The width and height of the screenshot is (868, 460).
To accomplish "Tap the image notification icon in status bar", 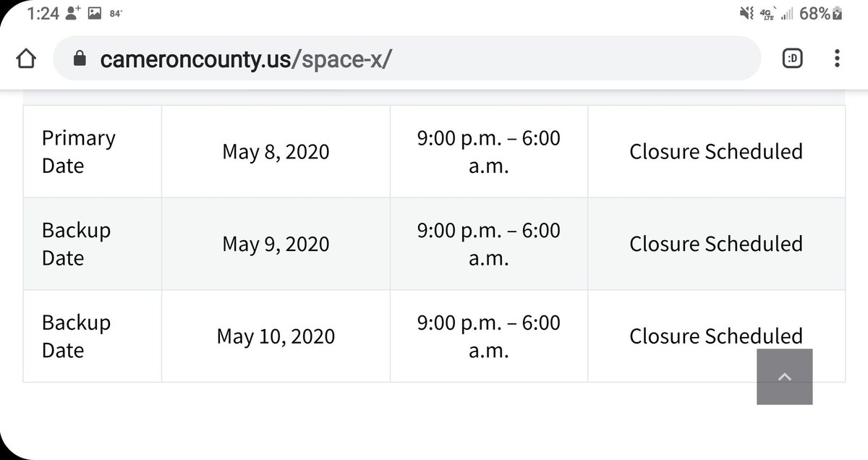I will pos(95,14).
